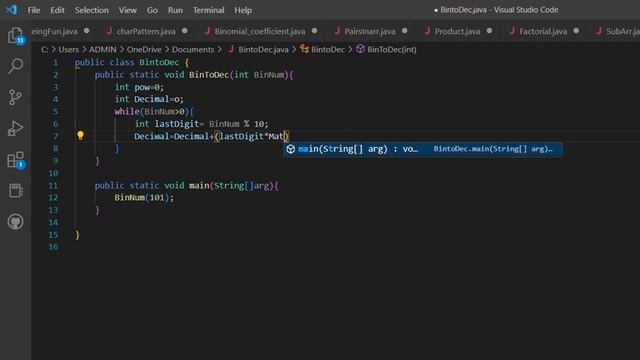Open the File menu
Screen dimensions: 640x360
34,10
